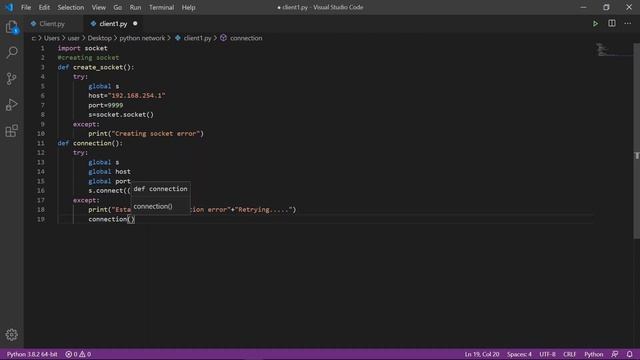Click client1.py in the breadcrumb
The image size is (640, 360).
pyautogui.click(x=198, y=38)
